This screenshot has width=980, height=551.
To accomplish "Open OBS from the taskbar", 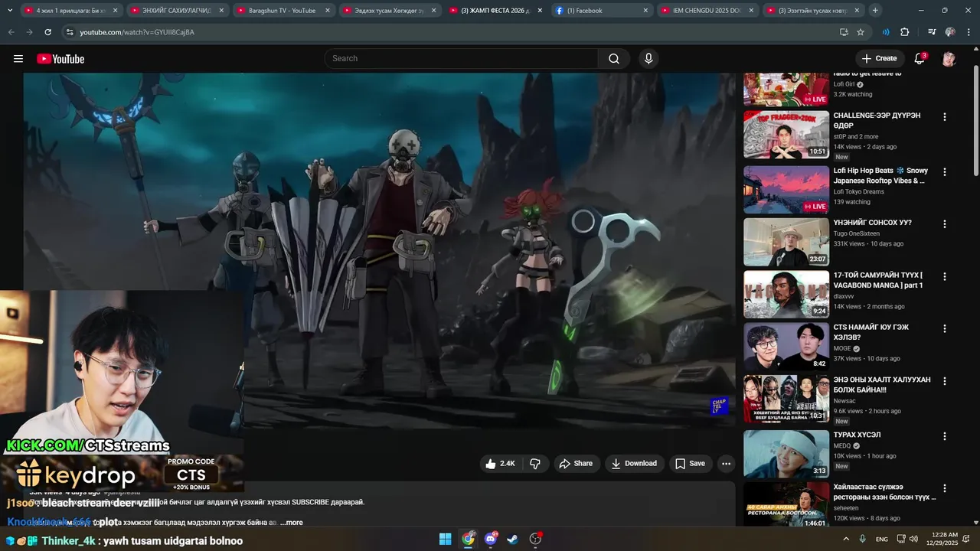I will [535, 540].
